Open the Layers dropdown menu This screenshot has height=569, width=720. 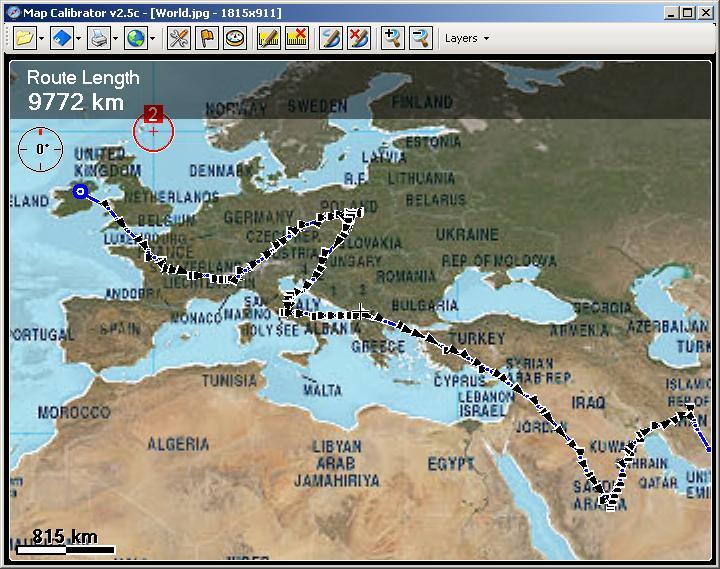pyautogui.click(x=467, y=39)
